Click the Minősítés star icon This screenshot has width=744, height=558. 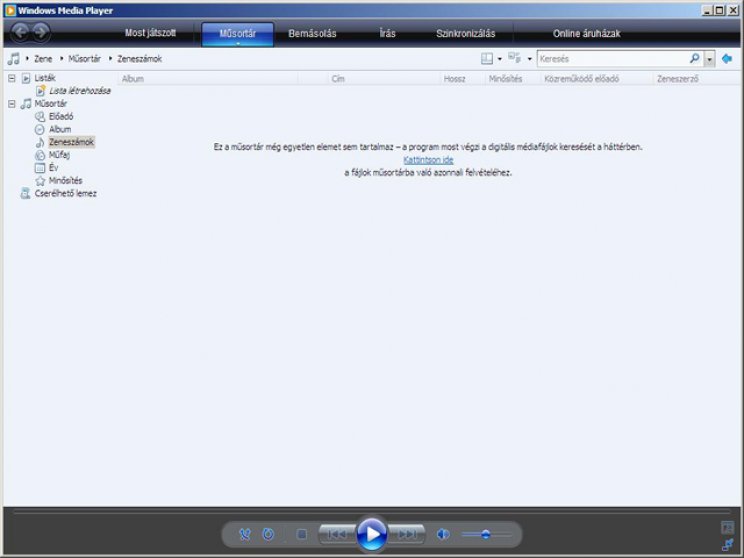(40, 181)
